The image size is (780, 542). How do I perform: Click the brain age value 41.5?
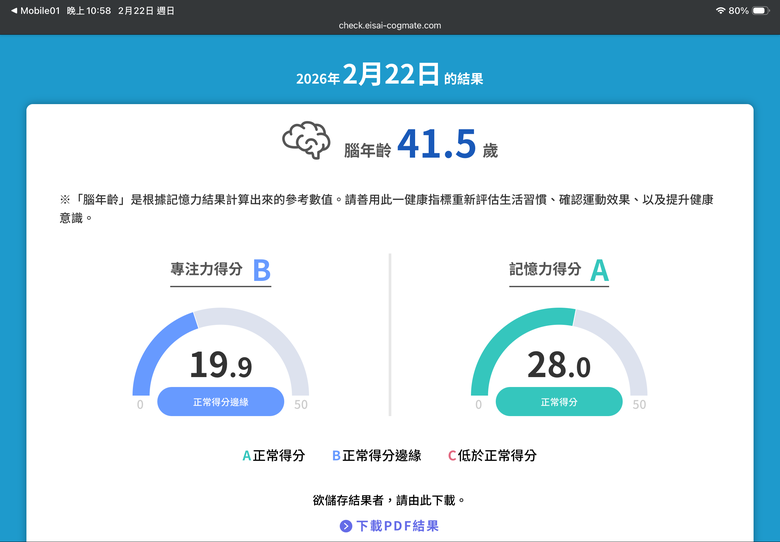tap(437, 144)
